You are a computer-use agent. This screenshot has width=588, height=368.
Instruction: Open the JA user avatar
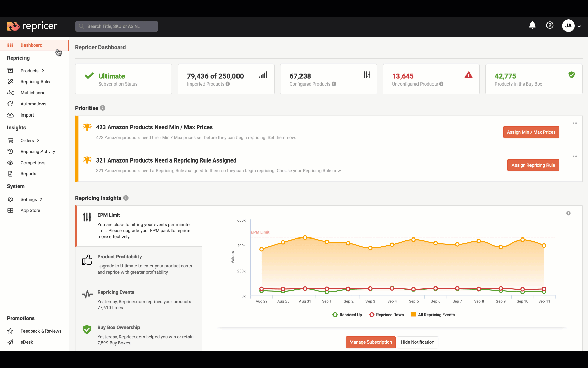pos(568,26)
